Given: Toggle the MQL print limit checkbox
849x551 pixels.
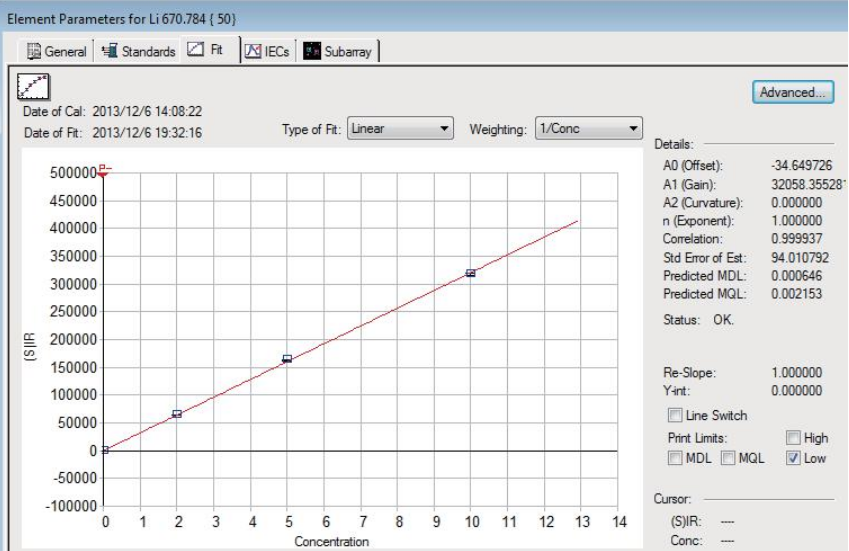Looking at the screenshot, I should (x=729, y=458).
